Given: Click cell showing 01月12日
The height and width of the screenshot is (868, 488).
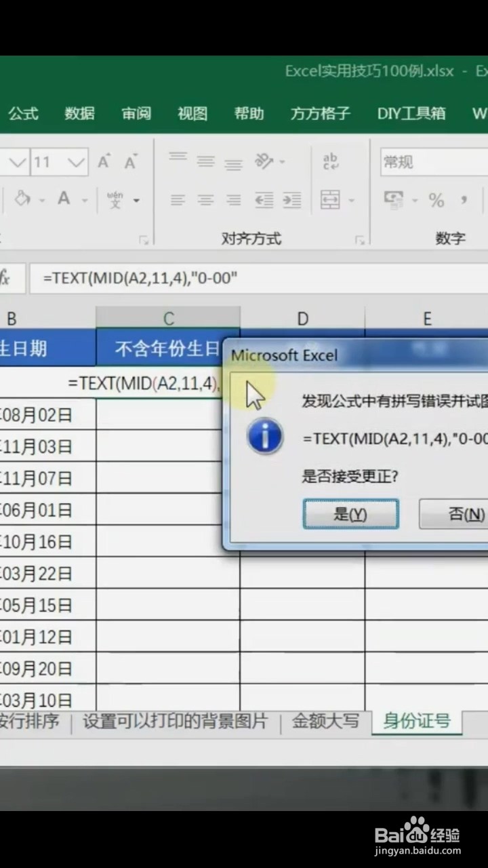Looking at the screenshot, I should click(x=47, y=637).
